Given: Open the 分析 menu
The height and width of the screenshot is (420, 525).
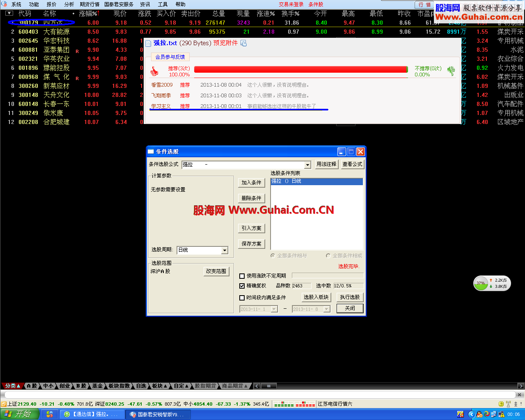Looking at the screenshot, I should point(69,4).
